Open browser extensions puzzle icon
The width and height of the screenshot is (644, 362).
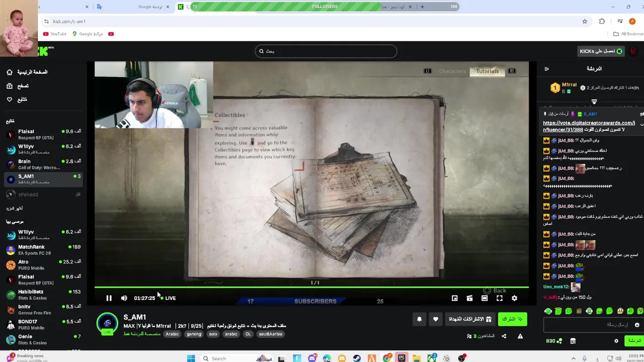(602, 21)
